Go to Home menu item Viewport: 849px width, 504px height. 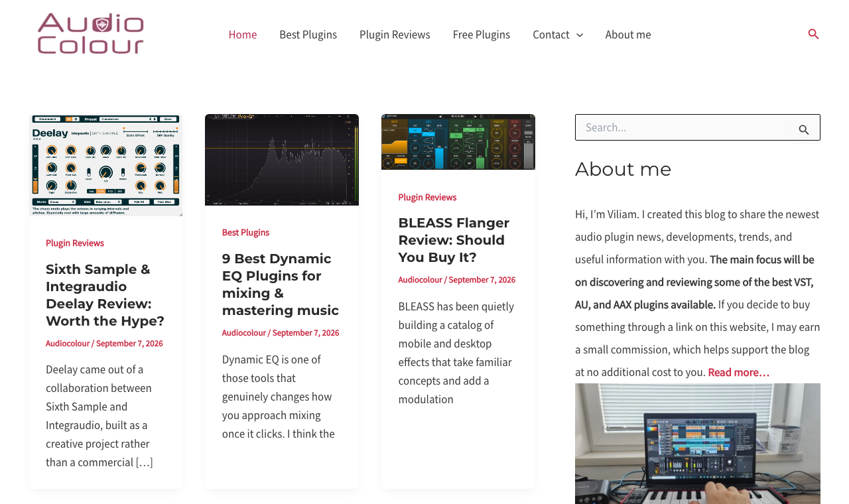tap(243, 34)
